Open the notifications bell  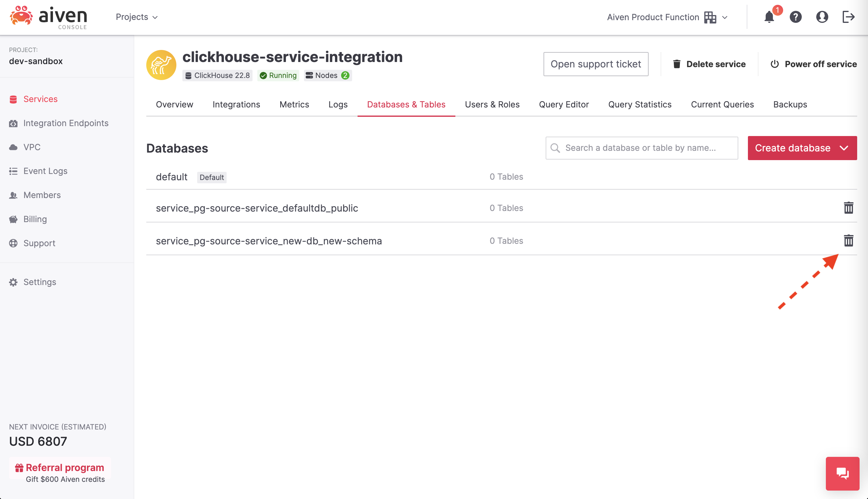pos(769,17)
